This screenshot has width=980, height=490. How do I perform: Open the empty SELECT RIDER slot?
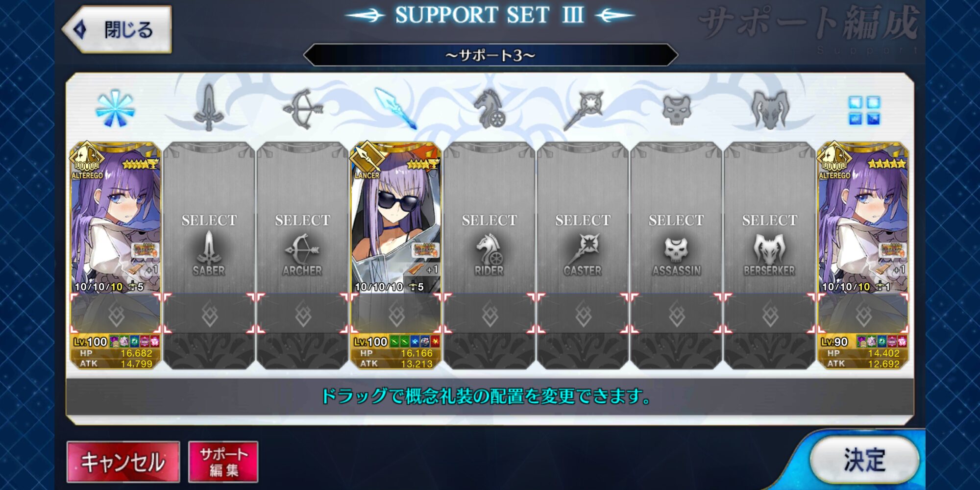coord(490,255)
